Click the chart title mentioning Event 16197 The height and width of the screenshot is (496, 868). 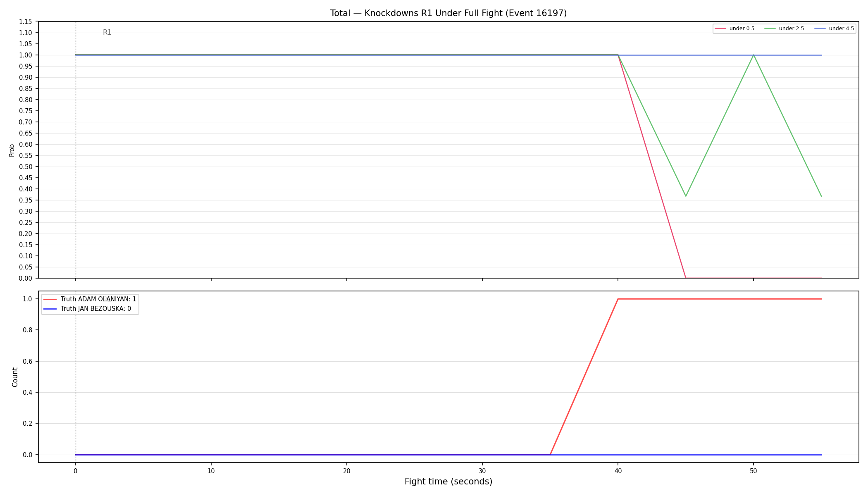[x=448, y=13]
